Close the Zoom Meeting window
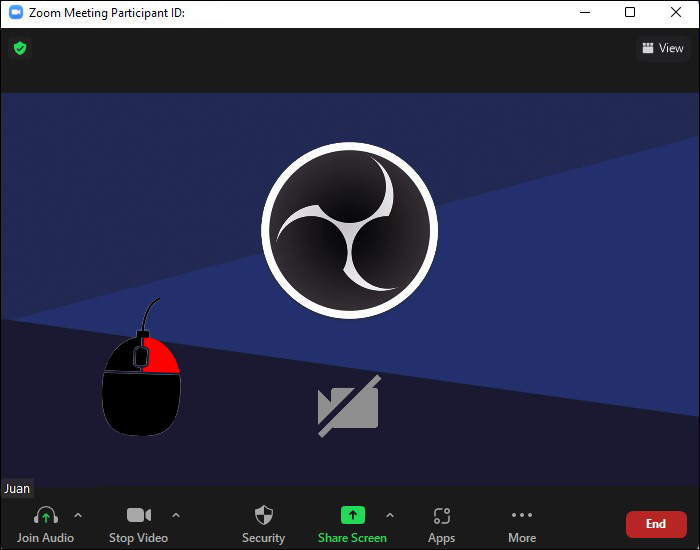The width and height of the screenshot is (700, 550). [x=676, y=12]
